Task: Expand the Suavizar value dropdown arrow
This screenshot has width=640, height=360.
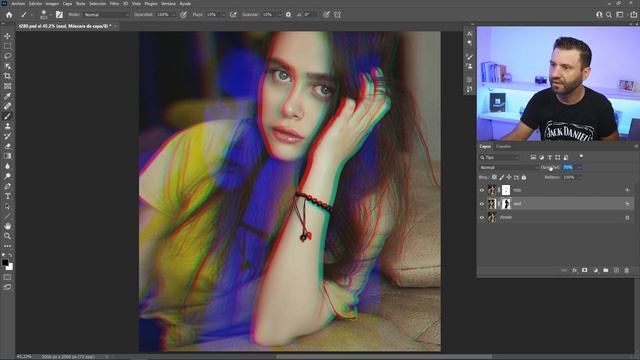Action: [280, 15]
